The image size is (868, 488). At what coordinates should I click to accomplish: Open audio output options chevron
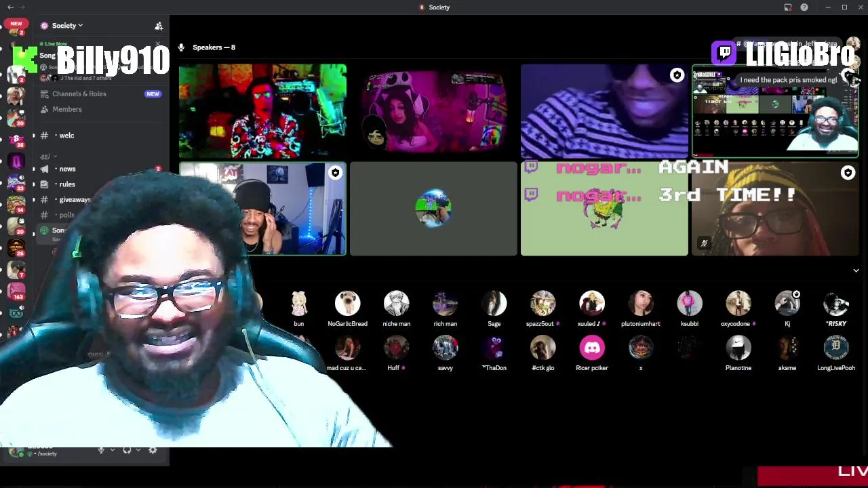138,450
